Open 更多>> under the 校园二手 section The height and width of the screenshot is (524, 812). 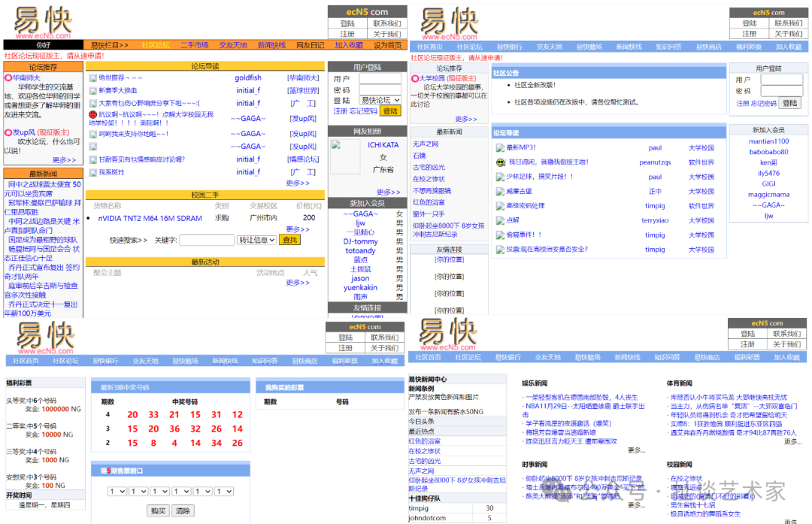coord(298,229)
